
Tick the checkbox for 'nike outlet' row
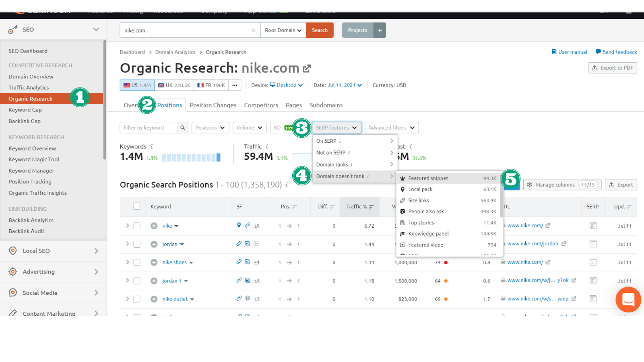pyautogui.click(x=137, y=299)
